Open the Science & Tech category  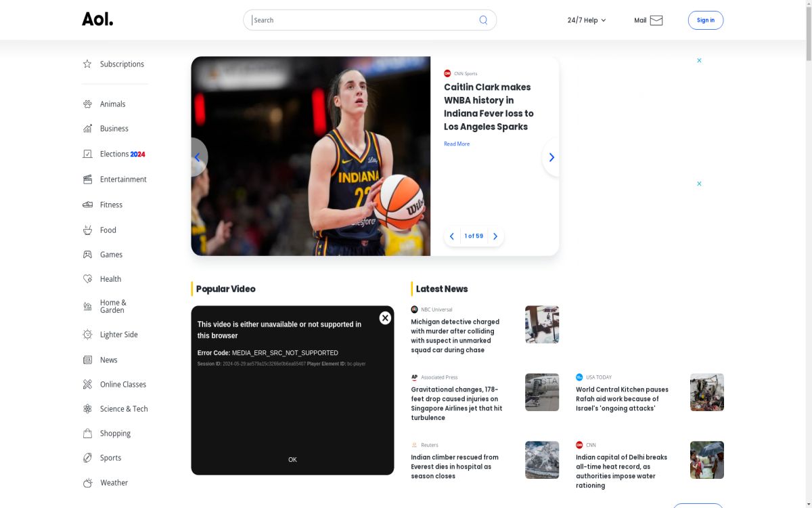(x=123, y=409)
